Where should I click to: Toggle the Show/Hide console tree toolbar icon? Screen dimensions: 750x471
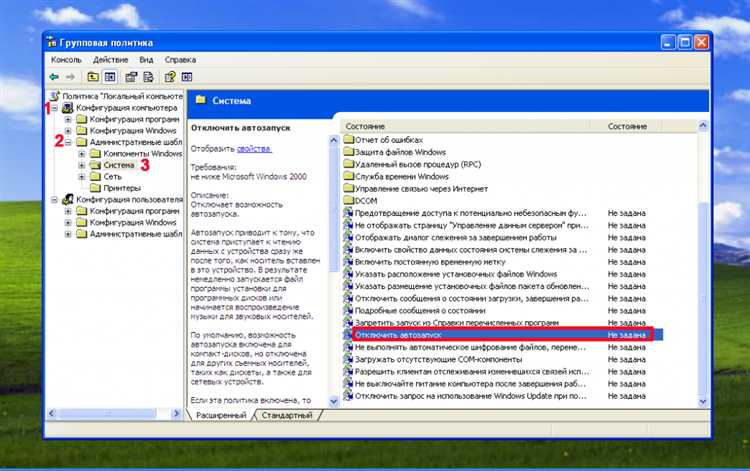(110, 77)
